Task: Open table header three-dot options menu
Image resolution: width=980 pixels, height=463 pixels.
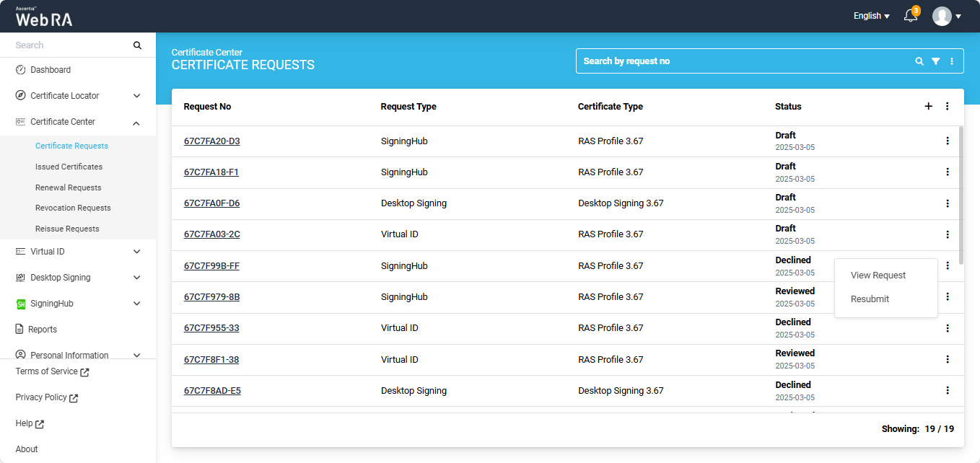Action: pos(947,106)
